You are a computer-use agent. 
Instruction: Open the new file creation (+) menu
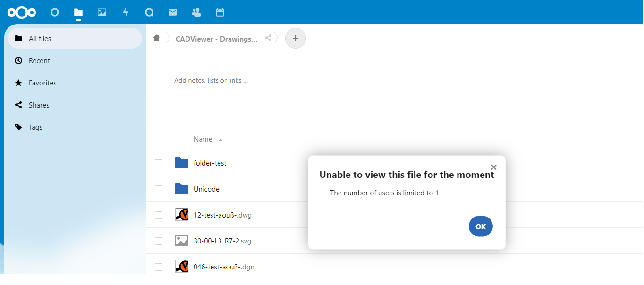[295, 38]
